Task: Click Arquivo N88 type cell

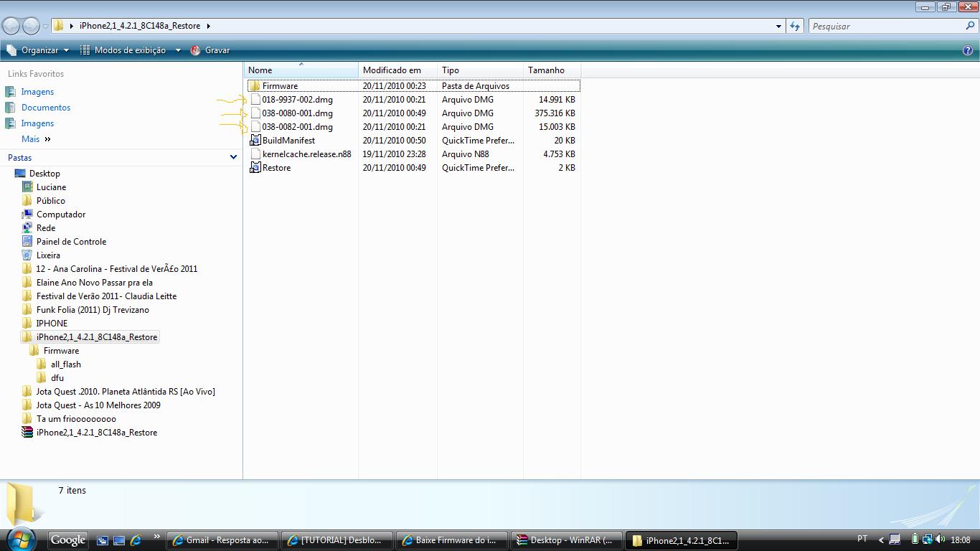Action: (x=466, y=154)
